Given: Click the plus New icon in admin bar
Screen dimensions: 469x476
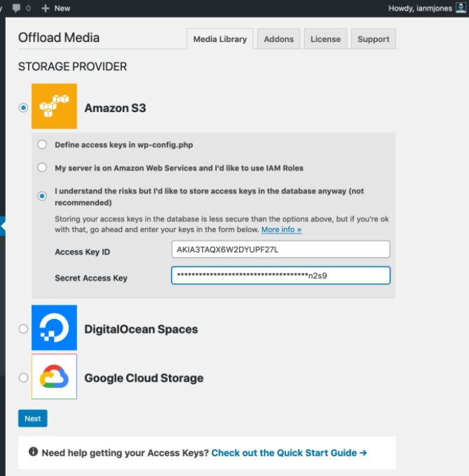Looking at the screenshot, I should tap(46, 8).
